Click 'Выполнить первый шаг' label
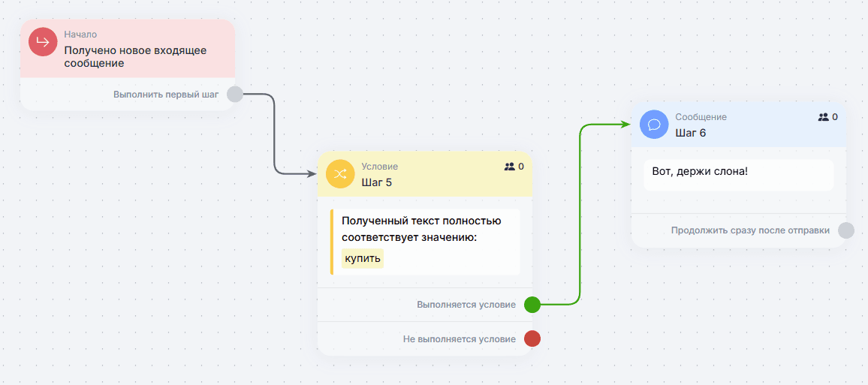 click(x=166, y=95)
